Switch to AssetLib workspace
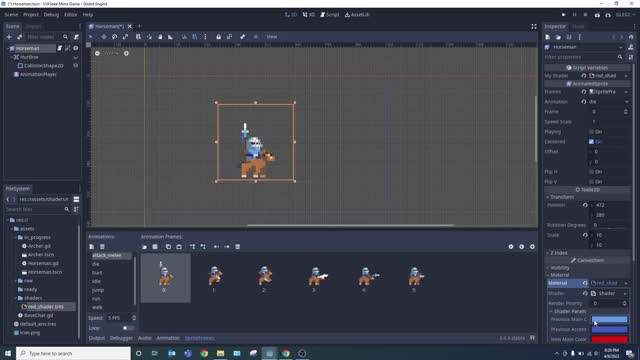Viewport: 640px width, 360px height. point(358,15)
